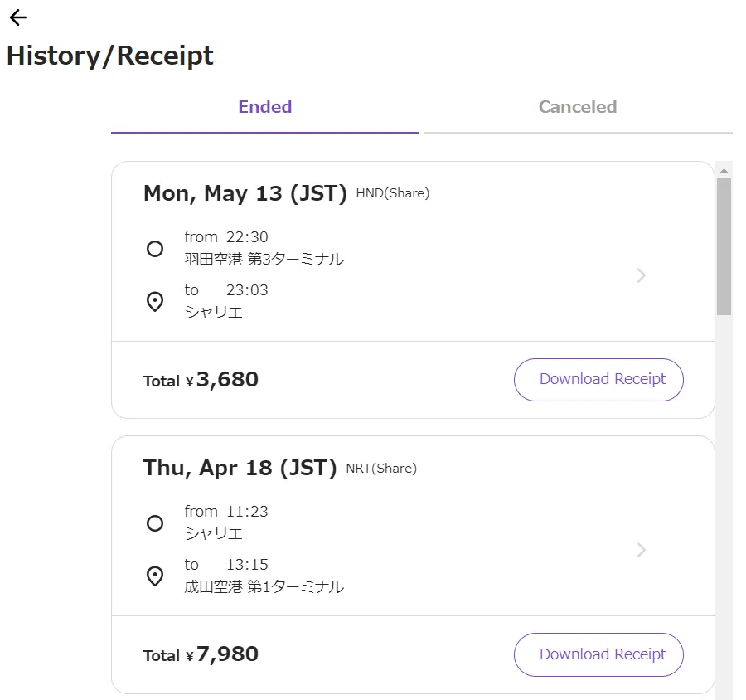Image resolution: width=746 pixels, height=700 pixels.
Task: Click the scrollbar up arrow
Action: (724, 170)
